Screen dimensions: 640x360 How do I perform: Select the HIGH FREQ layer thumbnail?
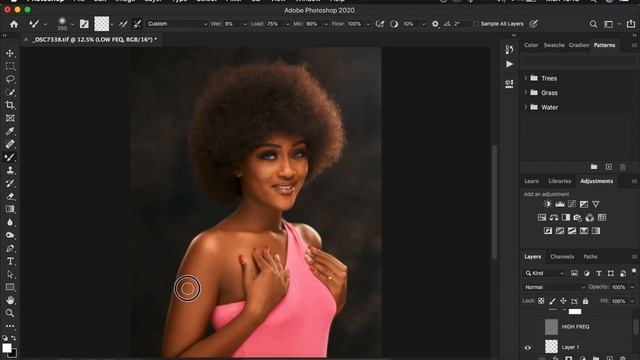pyautogui.click(x=551, y=327)
